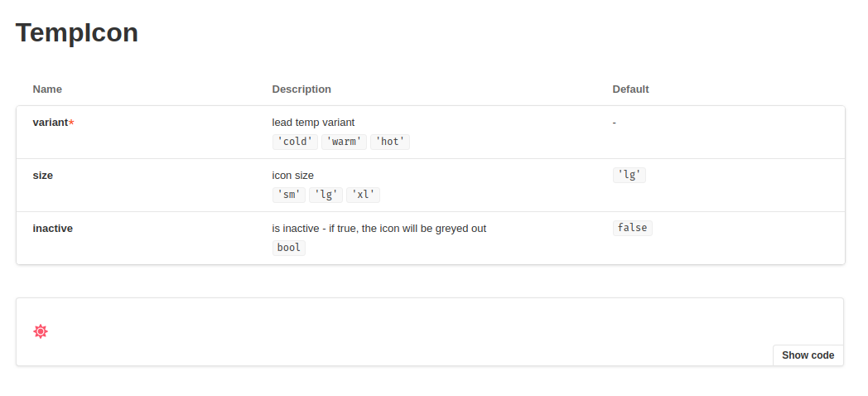Viewport: 868px width, 396px height.
Task: Select the 'warm' variant value chip
Action: pos(344,142)
